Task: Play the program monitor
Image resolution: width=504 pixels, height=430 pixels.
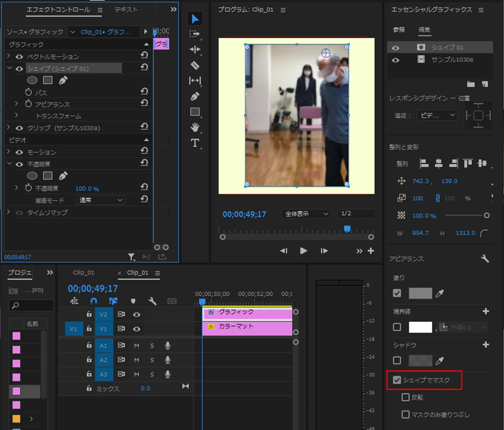Action: 303,251
